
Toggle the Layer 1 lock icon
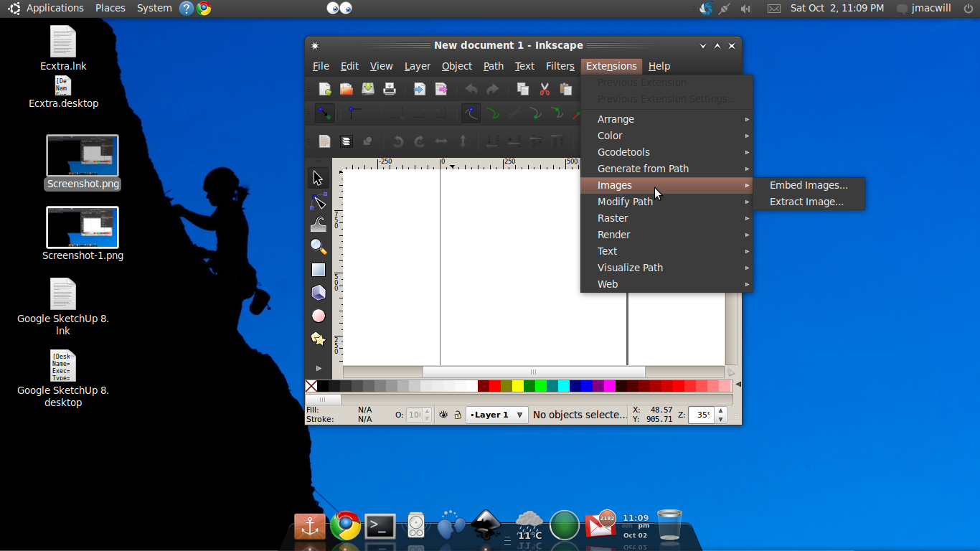458,415
